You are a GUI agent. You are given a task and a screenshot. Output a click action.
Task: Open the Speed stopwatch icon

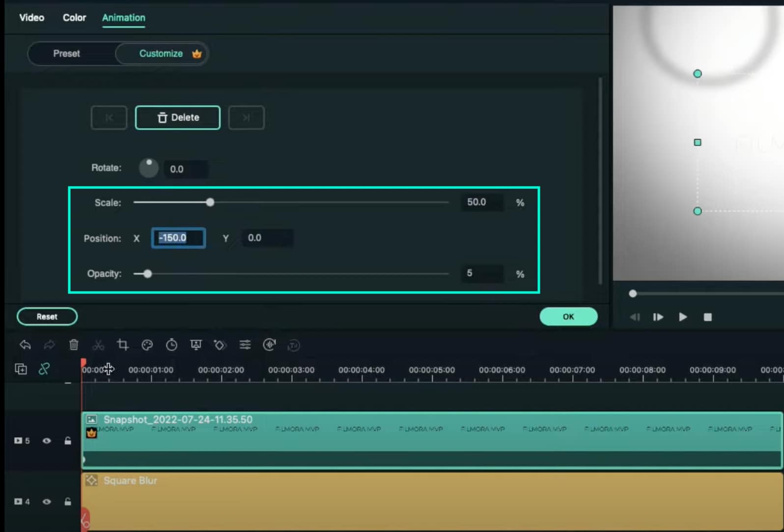[171, 345]
